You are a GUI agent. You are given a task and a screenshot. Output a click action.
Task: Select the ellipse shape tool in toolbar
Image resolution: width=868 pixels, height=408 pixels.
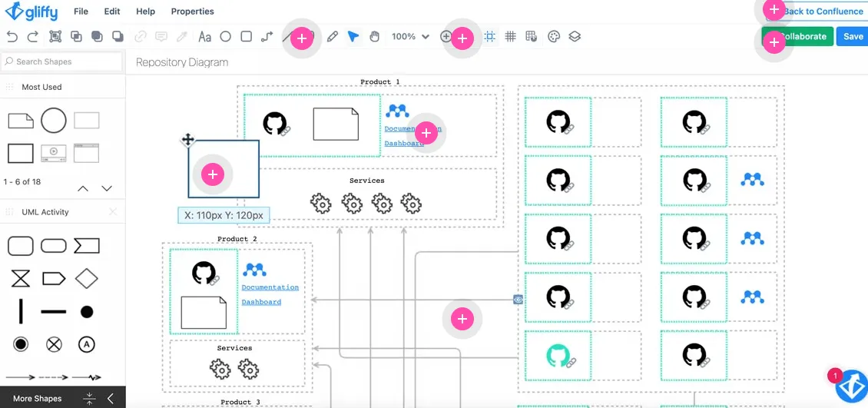coord(225,37)
